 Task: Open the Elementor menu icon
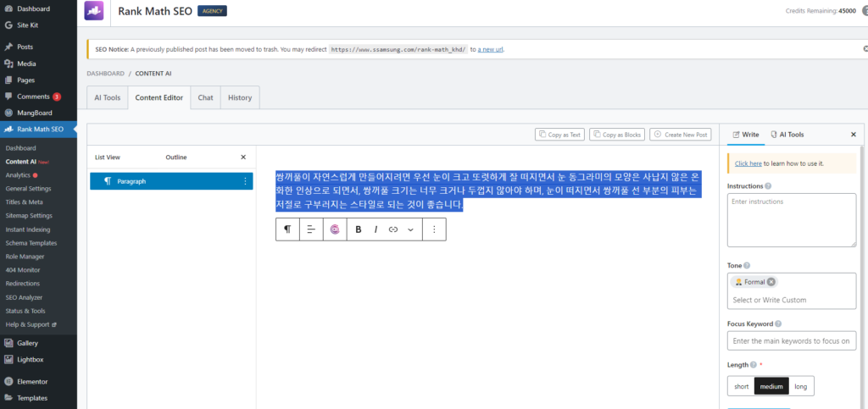point(8,381)
